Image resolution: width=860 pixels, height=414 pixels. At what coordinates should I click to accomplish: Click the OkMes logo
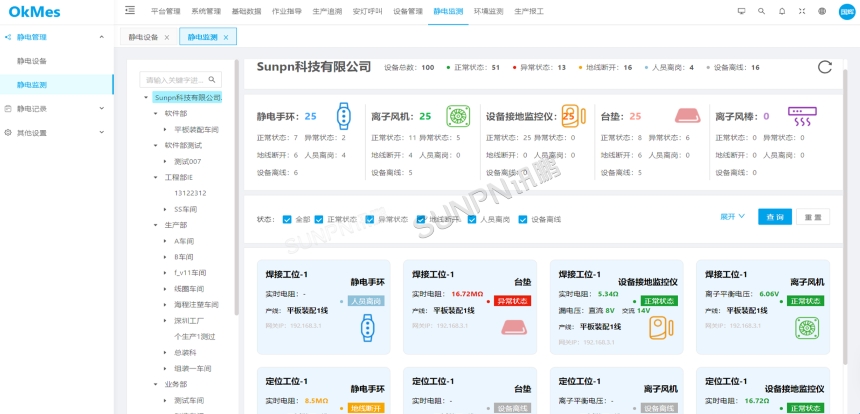[35, 12]
